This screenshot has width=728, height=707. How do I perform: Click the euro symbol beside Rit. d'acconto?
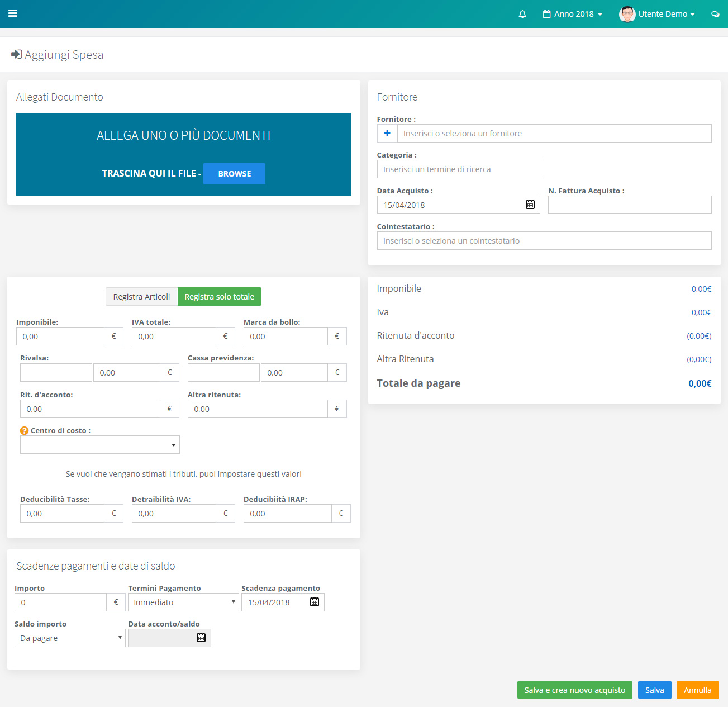pyautogui.click(x=170, y=409)
